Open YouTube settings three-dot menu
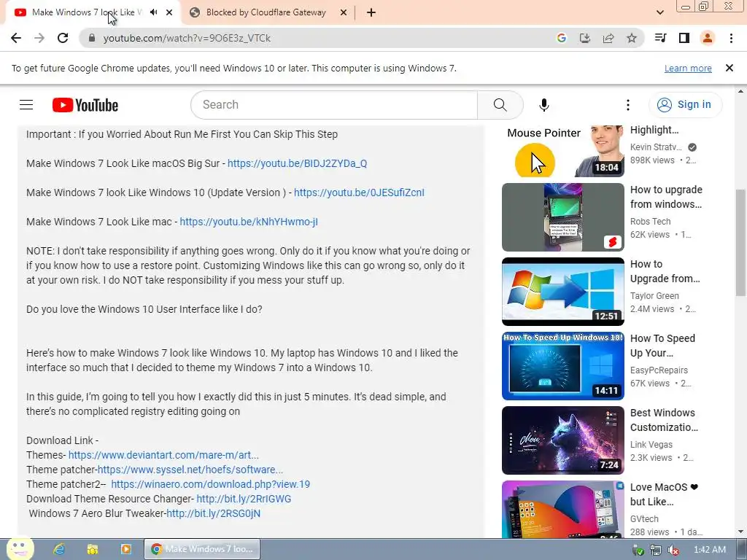This screenshot has width=747, height=560. (x=628, y=105)
